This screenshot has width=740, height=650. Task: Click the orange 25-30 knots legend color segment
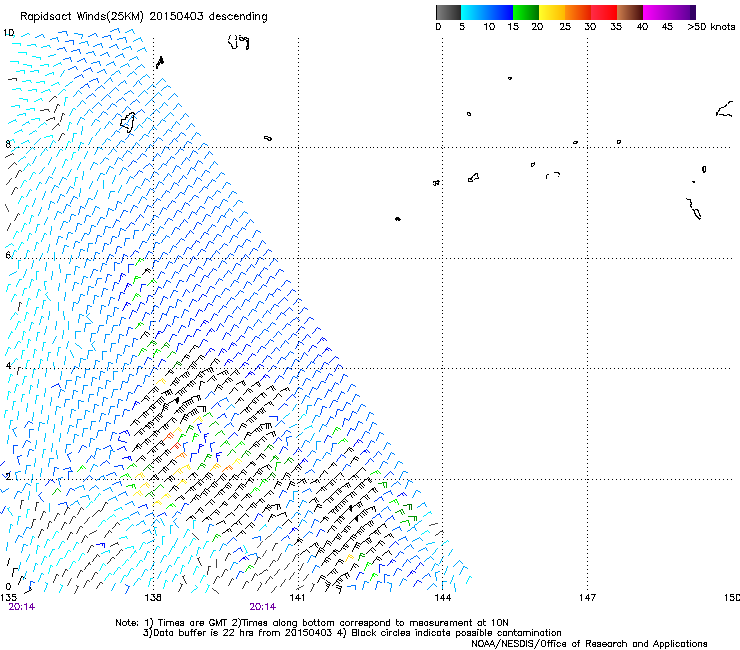(578, 12)
